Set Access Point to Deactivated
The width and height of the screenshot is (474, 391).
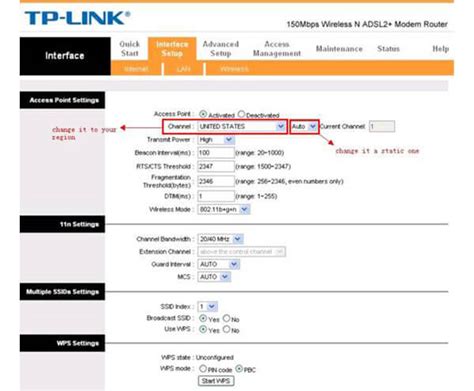[241, 114]
